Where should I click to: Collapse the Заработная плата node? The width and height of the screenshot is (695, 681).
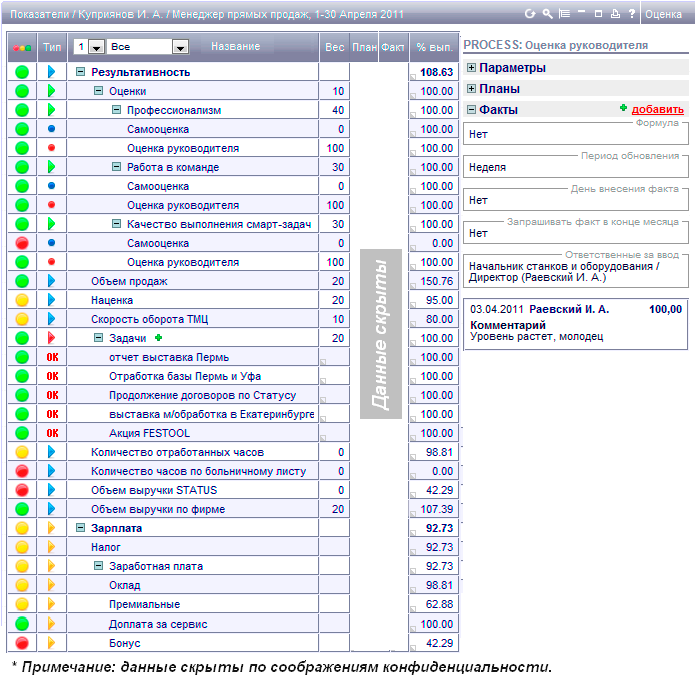[x=98, y=566]
